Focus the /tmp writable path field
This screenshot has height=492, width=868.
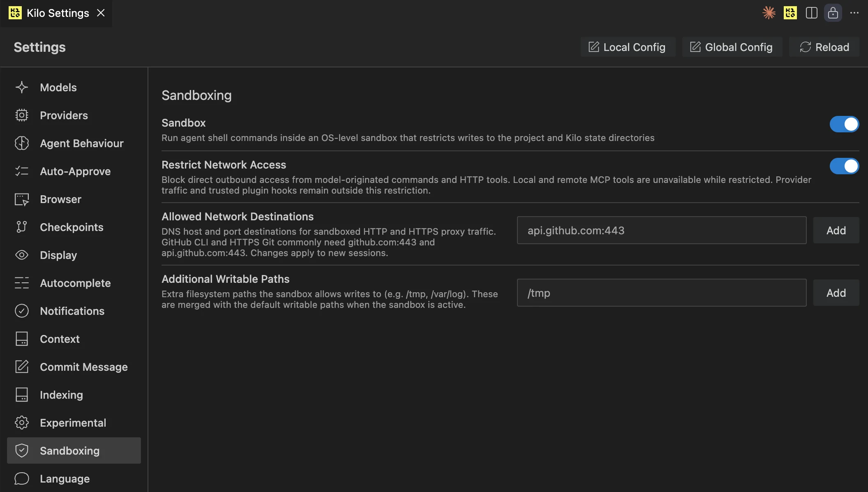(662, 293)
